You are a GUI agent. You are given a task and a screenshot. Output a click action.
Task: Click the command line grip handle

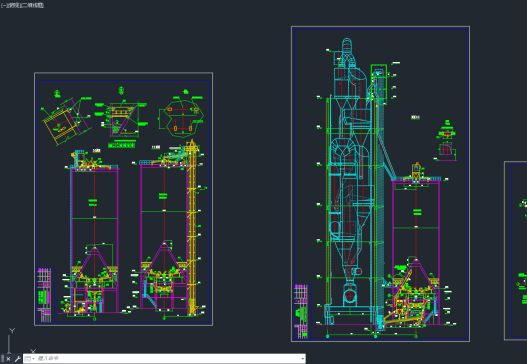[x=2, y=359]
